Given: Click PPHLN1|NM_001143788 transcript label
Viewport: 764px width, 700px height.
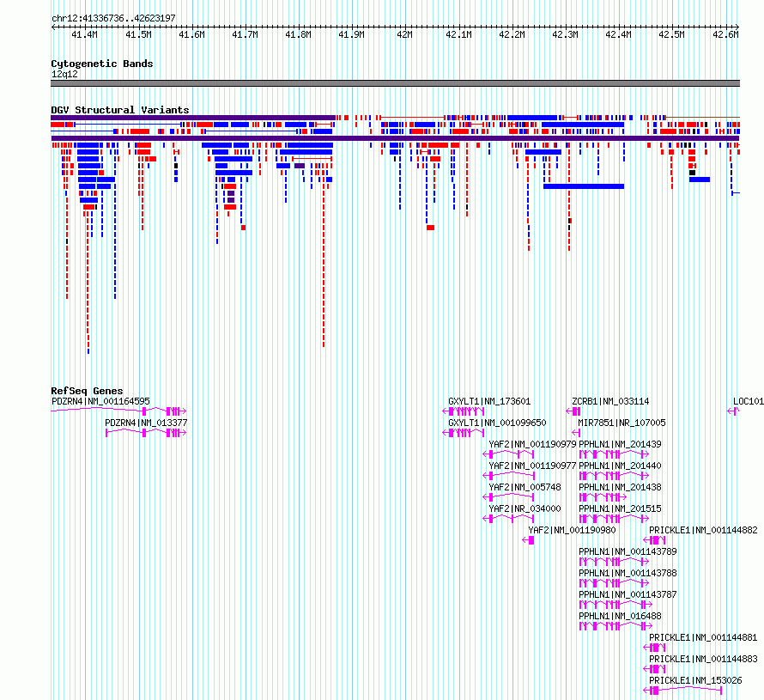Looking at the screenshot, I should click(628, 573).
